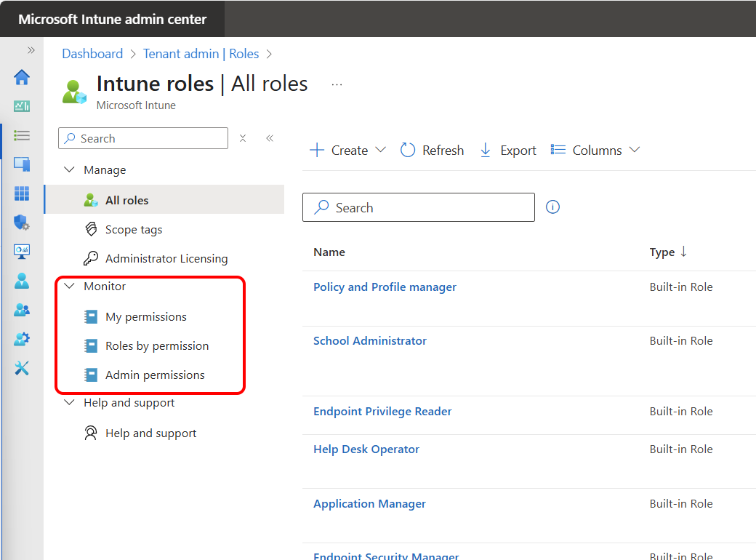Open the Reports monitor icon
756x560 pixels.
[22, 252]
